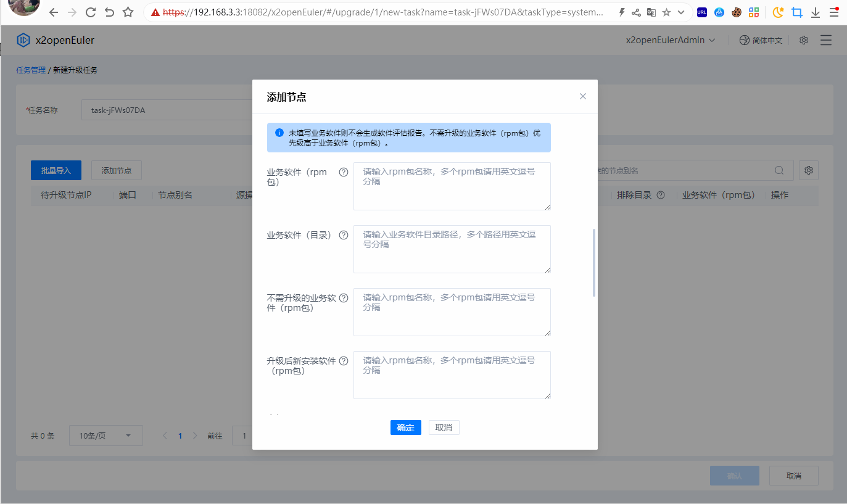
Task: Expand the address bar dropdown chevron
Action: [681, 12]
